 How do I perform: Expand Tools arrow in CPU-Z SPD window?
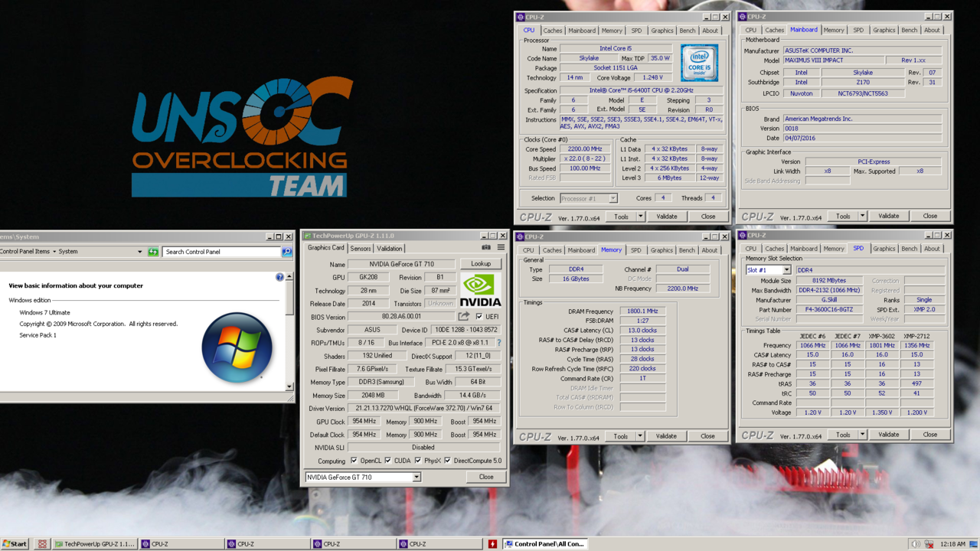click(862, 435)
